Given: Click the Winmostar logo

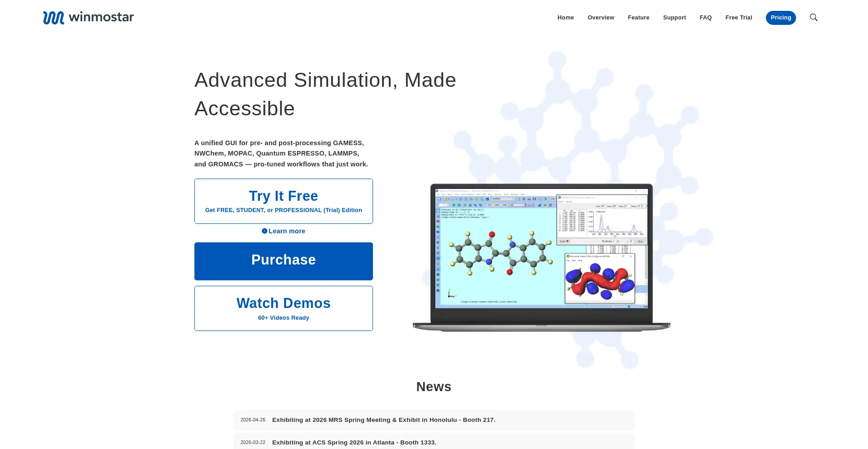Looking at the screenshot, I should pos(89,18).
